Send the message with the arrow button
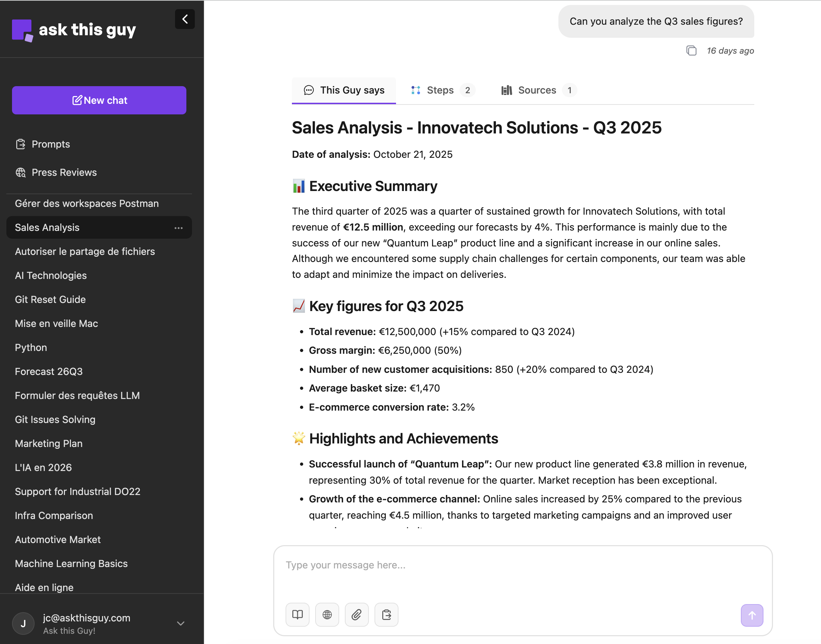The width and height of the screenshot is (821, 644). (x=751, y=615)
